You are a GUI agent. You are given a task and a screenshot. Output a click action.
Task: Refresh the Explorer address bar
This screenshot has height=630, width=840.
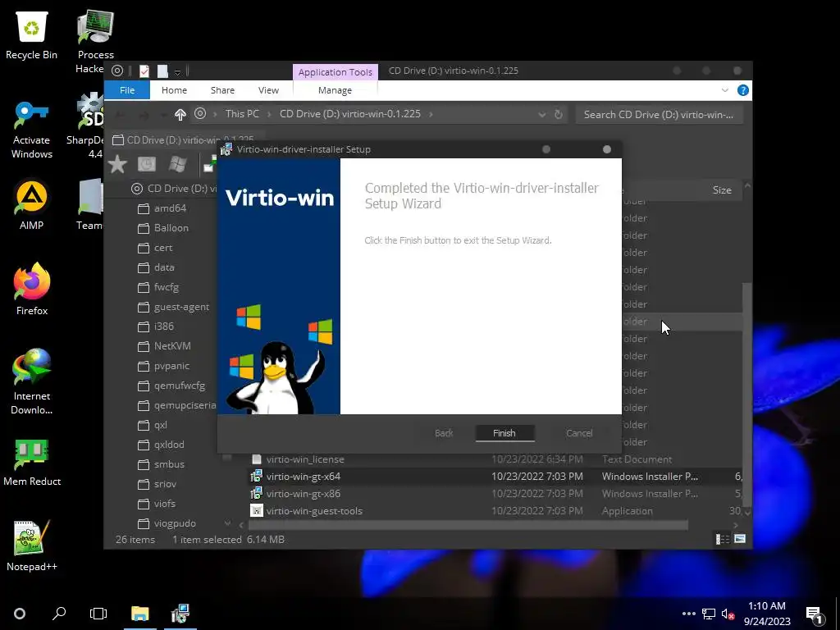pyautogui.click(x=558, y=114)
